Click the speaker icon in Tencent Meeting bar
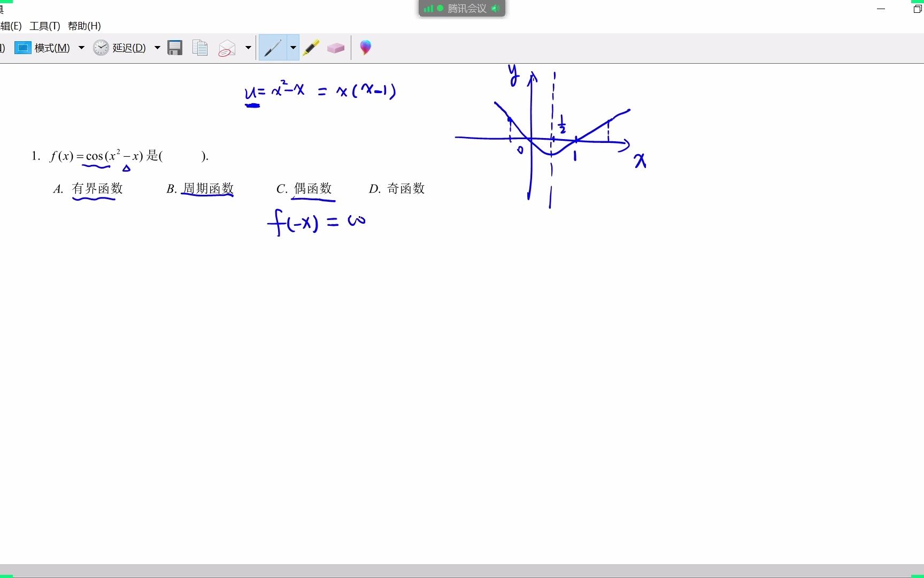 496,9
